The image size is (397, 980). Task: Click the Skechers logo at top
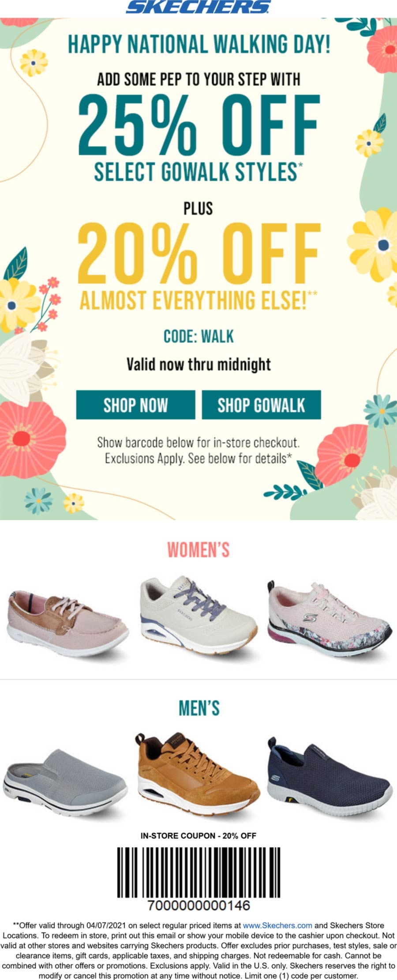pyautogui.click(x=198, y=7)
